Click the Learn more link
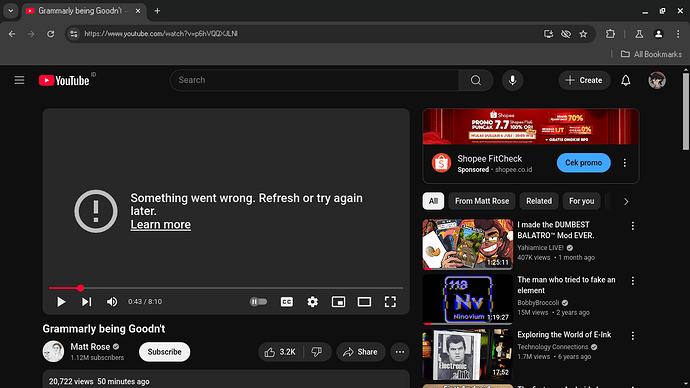The height and width of the screenshot is (388, 690). [161, 224]
